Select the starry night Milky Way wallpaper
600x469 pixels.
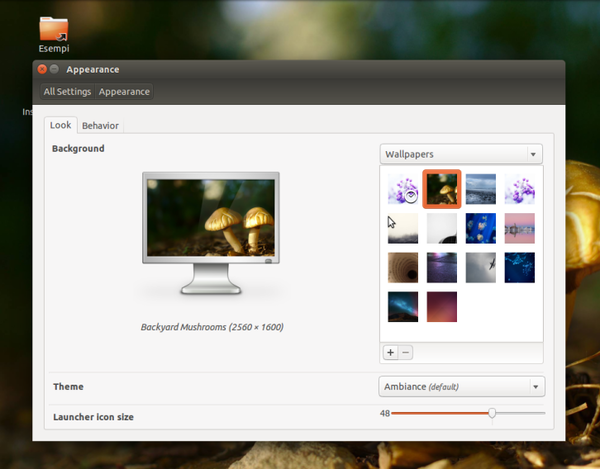403,306
